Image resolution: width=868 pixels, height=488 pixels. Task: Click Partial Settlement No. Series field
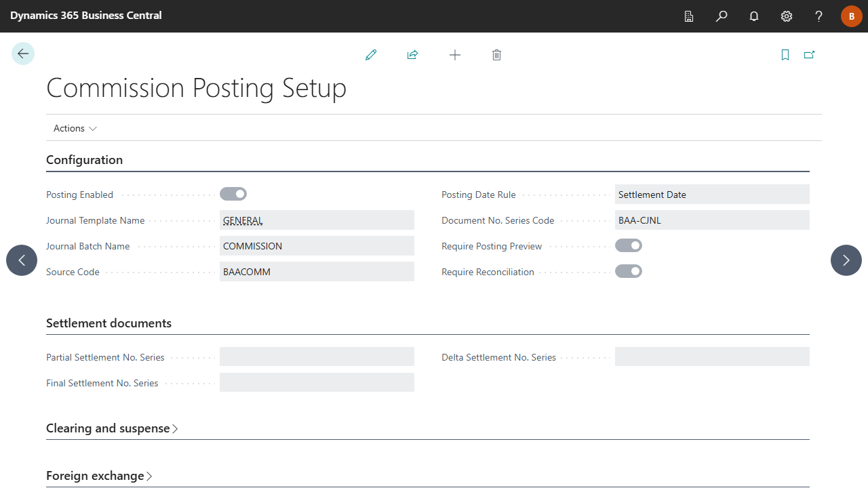[317, 357]
